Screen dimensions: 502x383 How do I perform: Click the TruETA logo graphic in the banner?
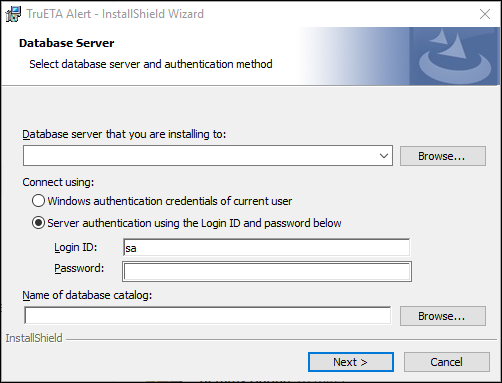click(x=455, y=56)
